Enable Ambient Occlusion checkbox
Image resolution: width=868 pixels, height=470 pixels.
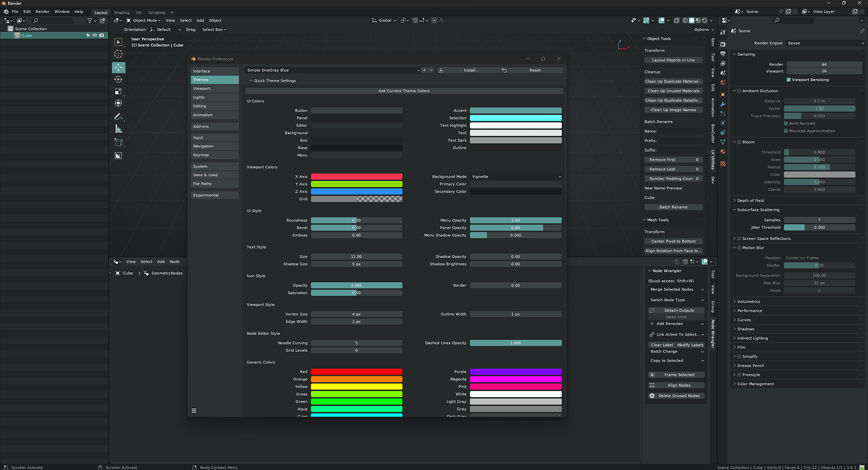click(739, 90)
